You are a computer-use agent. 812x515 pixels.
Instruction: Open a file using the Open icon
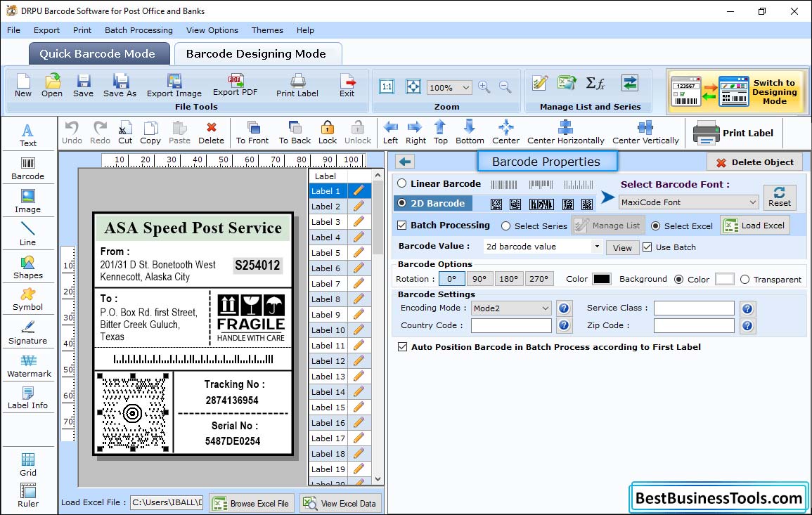pos(52,86)
